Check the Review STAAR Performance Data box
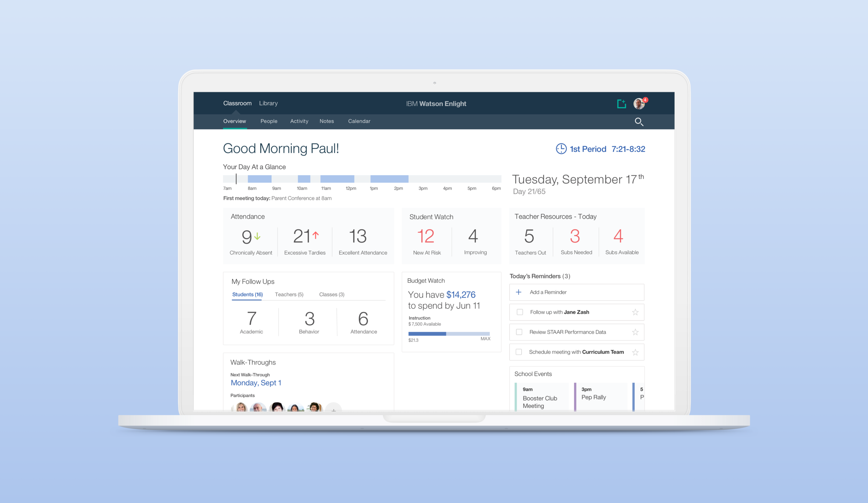The height and width of the screenshot is (503, 868). tap(519, 332)
